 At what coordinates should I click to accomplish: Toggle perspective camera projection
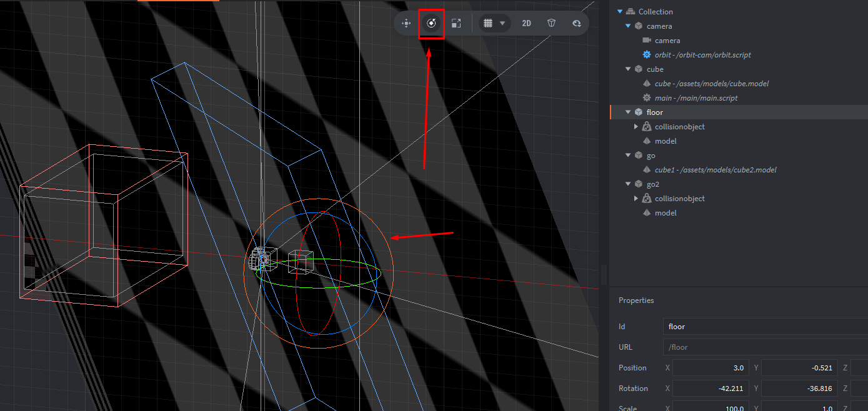coord(551,24)
